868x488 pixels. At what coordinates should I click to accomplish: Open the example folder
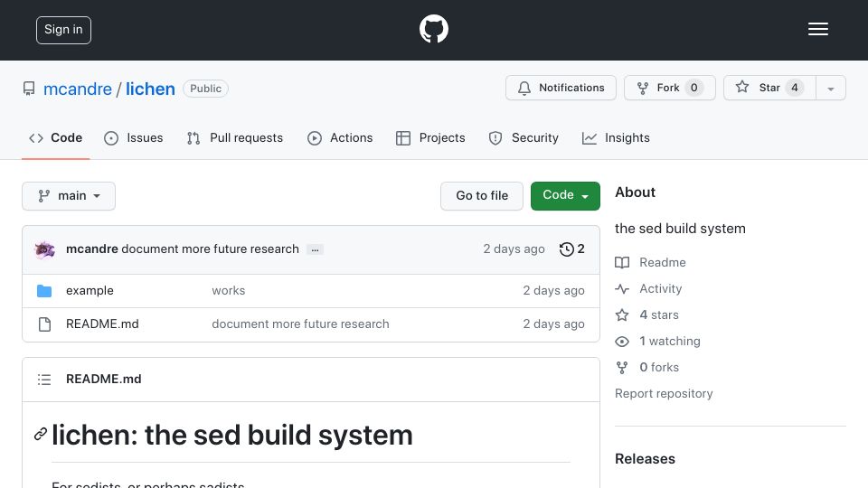click(x=90, y=290)
